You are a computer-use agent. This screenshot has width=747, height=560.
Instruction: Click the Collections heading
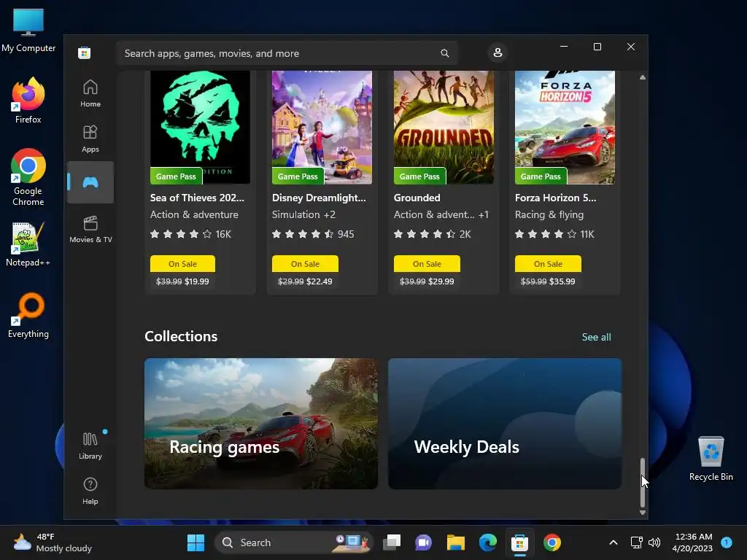(181, 336)
